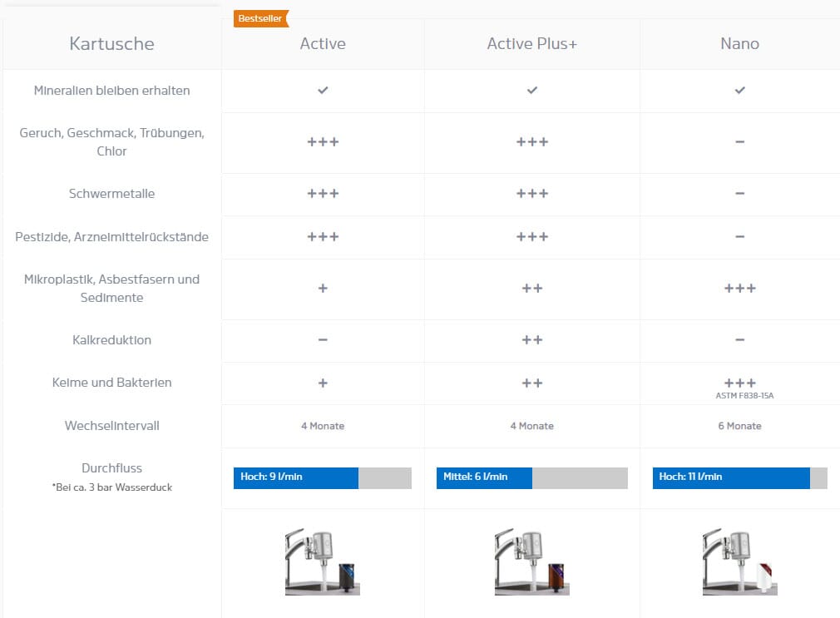
Task: Click the Nano minus sign for Schwermetalle
Action: click(x=739, y=194)
